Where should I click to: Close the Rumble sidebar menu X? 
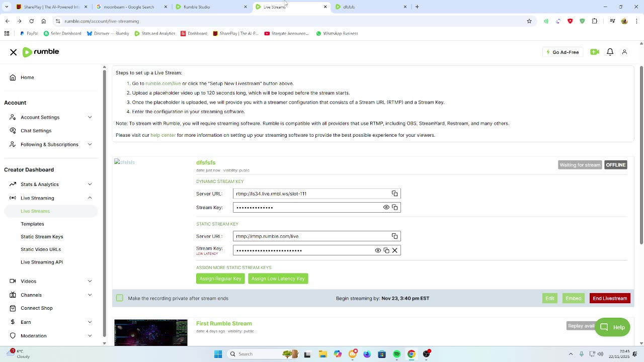coord(14,52)
